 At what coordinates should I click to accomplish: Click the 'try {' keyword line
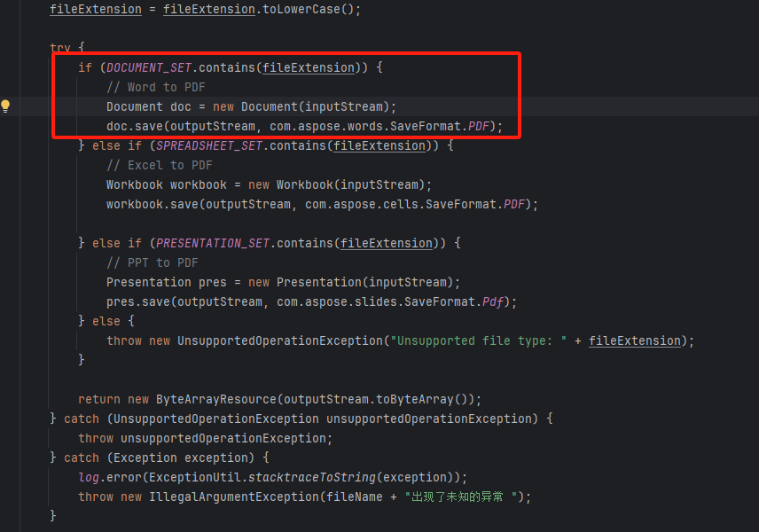pyautogui.click(x=67, y=48)
